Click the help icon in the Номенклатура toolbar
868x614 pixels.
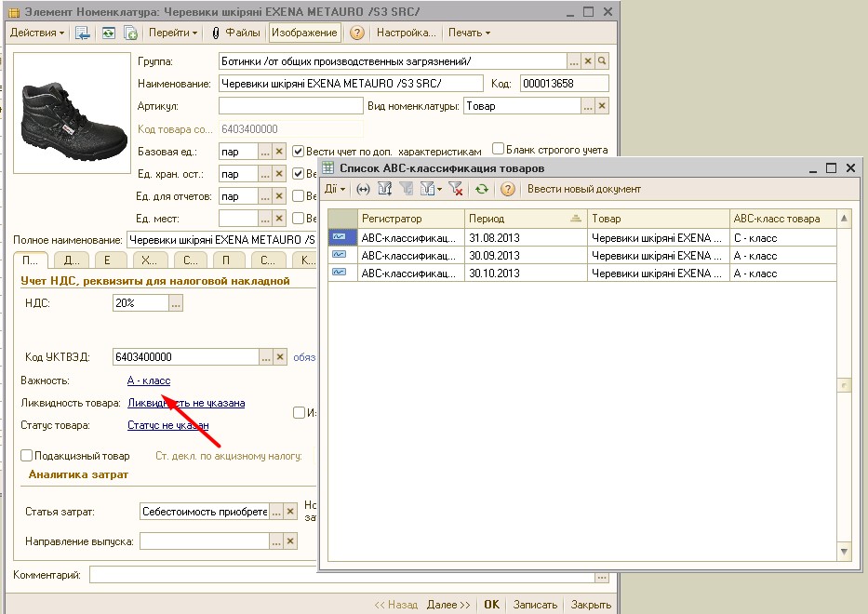357,33
